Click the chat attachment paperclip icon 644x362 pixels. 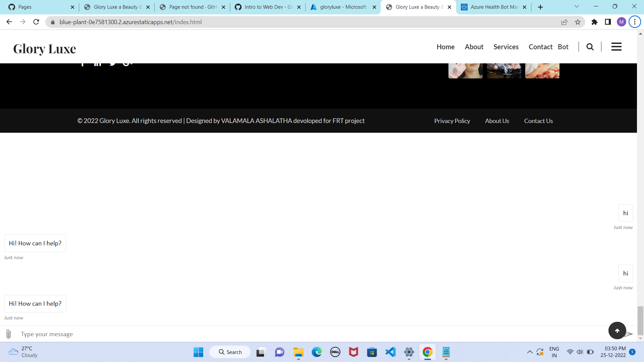pos(9,334)
